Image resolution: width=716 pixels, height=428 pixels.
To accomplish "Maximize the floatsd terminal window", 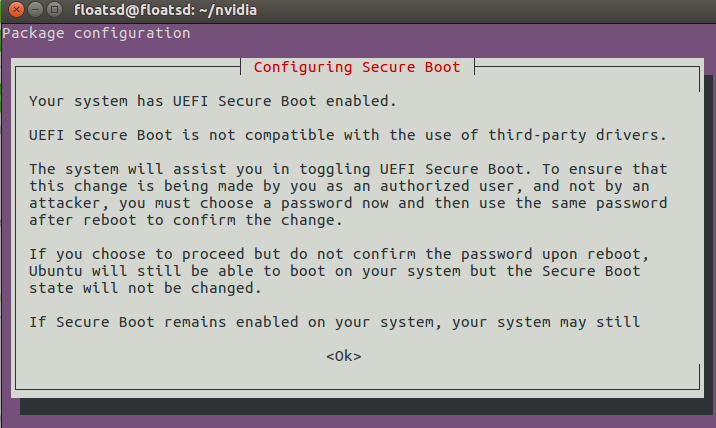I will point(54,9).
